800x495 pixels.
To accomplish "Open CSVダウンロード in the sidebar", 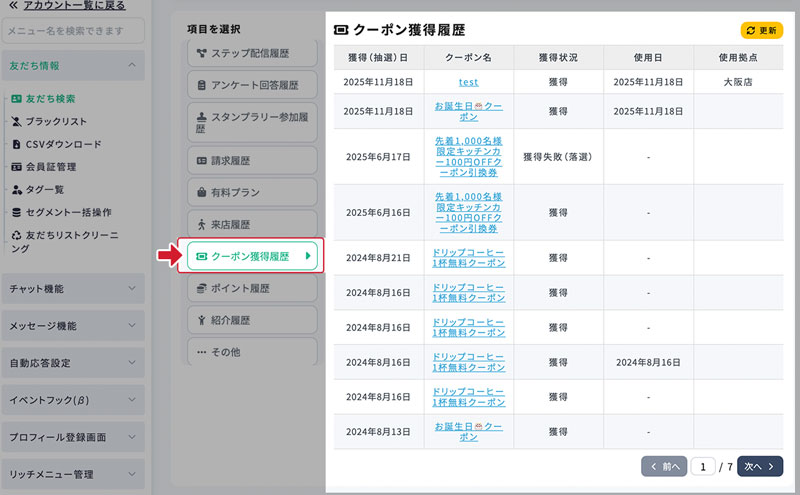I will click(x=62, y=144).
